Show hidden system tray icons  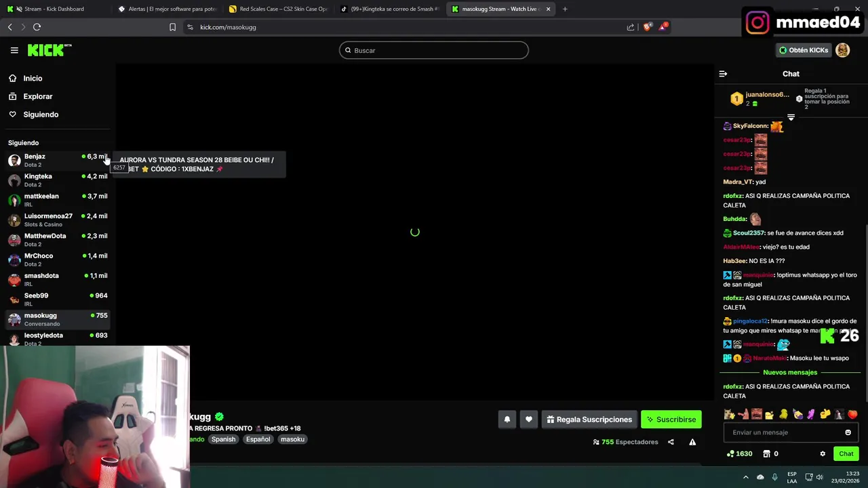pyautogui.click(x=745, y=477)
